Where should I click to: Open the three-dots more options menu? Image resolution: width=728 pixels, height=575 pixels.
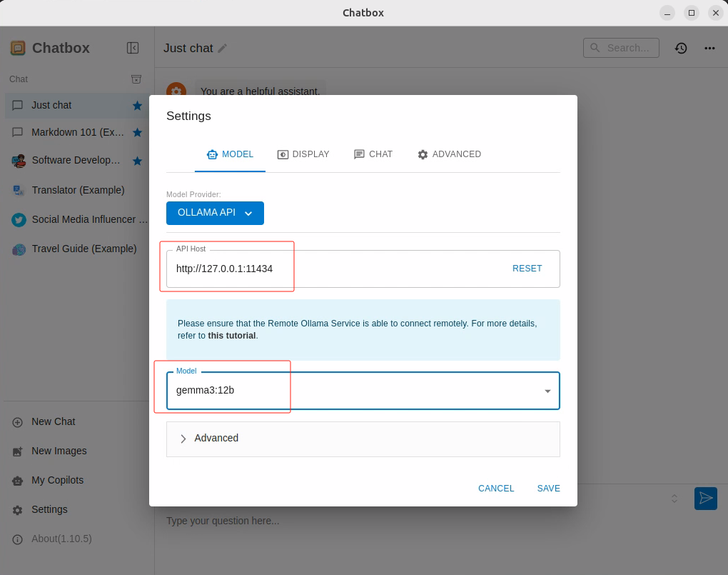click(x=709, y=48)
